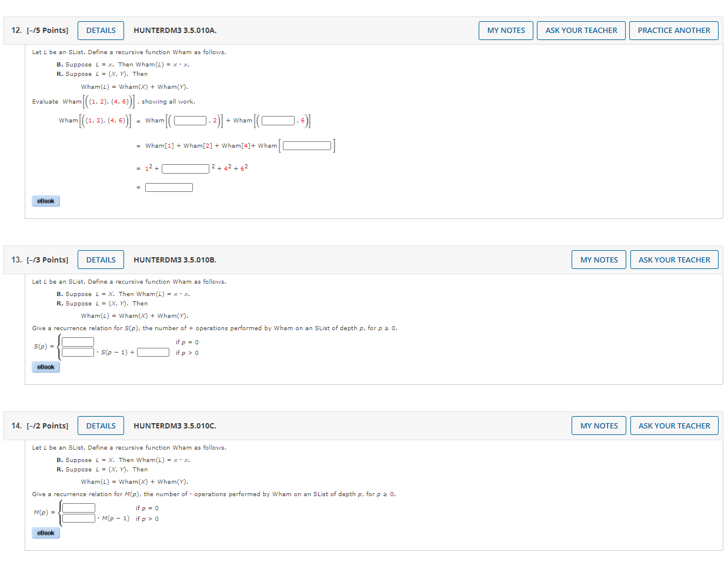Open eBook for question 13
This screenshot has width=728, height=565.
[x=46, y=367]
